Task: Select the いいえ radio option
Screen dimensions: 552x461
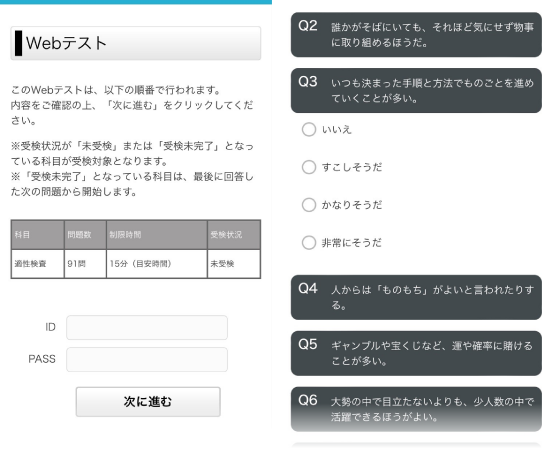Action: (309, 129)
